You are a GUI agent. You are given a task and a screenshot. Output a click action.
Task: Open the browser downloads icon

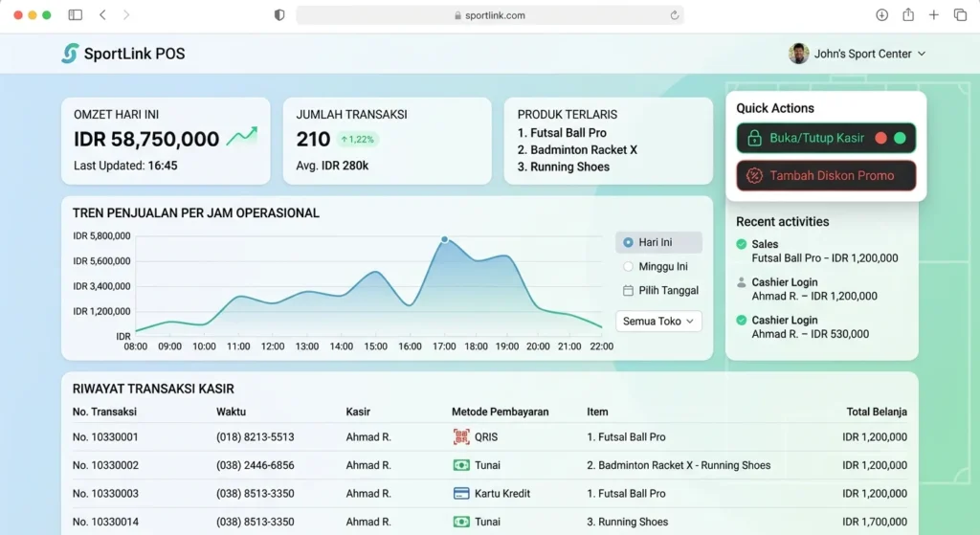click(x=881, y=14)
